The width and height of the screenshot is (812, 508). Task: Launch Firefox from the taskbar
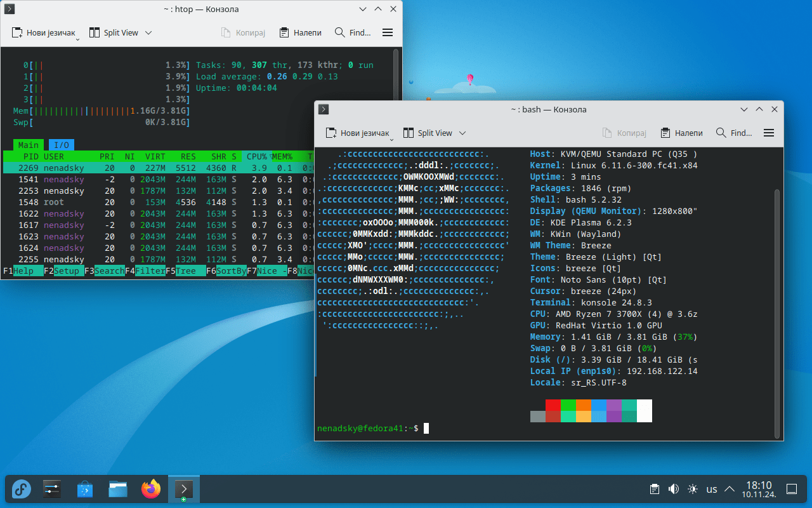point(151,489)
